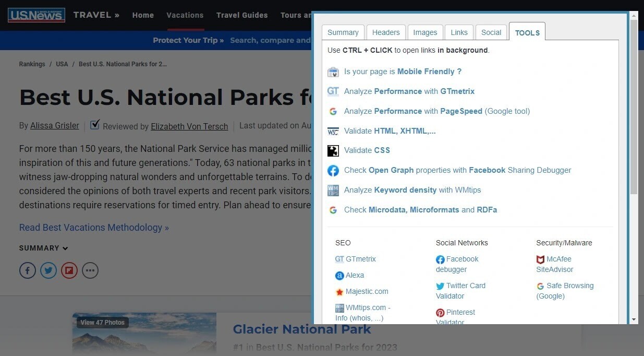This screenshot has width=644, height=356.
Task: Click the U.S. News logo
Action: [37, 15]
